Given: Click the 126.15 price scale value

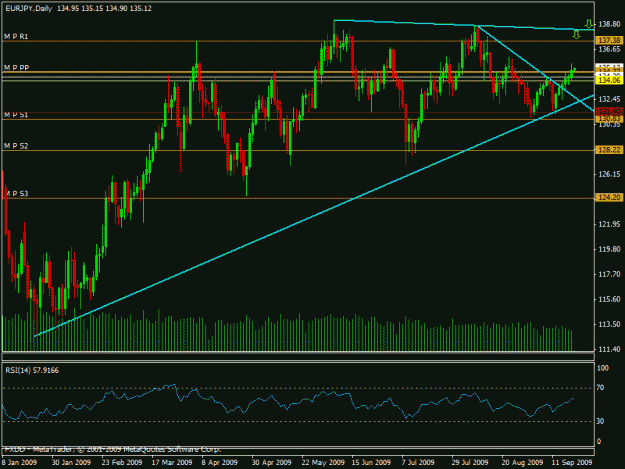Looking at the screenshot, I should pos(609,174).
